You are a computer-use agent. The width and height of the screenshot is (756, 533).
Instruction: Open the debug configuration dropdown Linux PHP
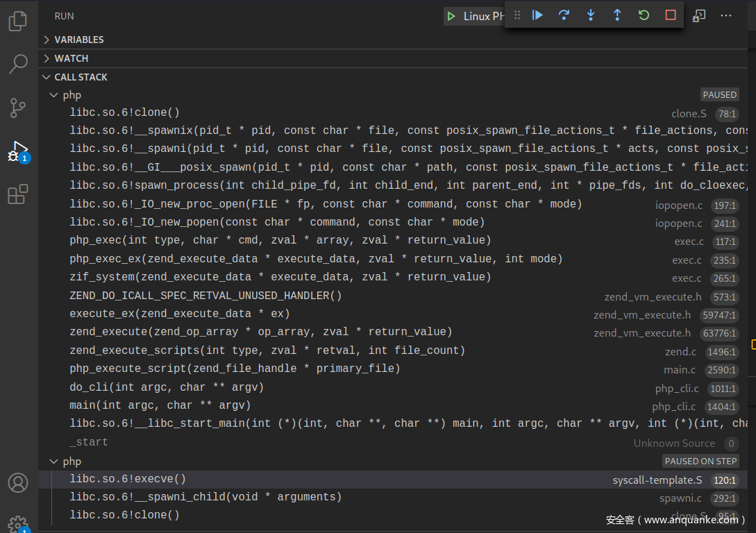(482, 16)
